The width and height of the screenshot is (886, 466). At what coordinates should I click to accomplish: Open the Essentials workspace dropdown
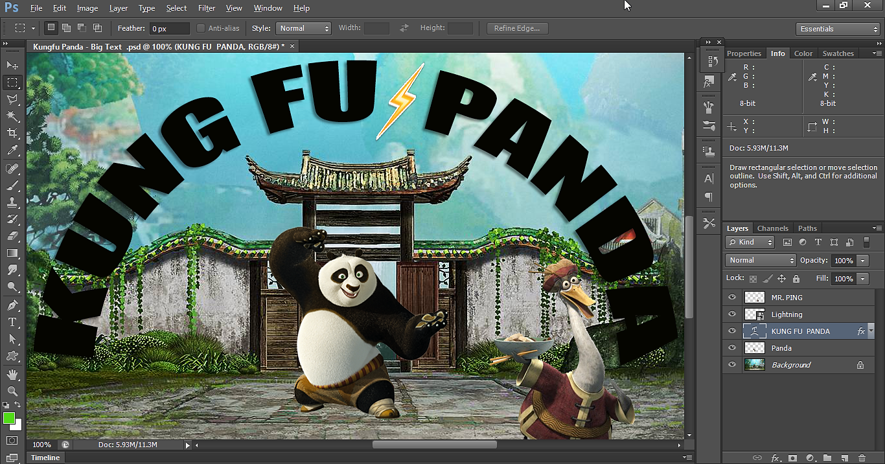pos(838,29)
